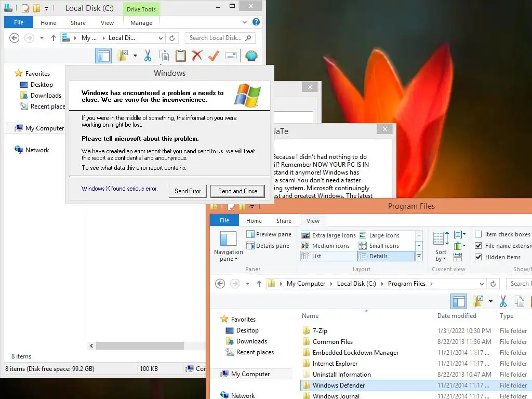Click the Send Error button
The image size is (532, 399).
coord(188,191)
